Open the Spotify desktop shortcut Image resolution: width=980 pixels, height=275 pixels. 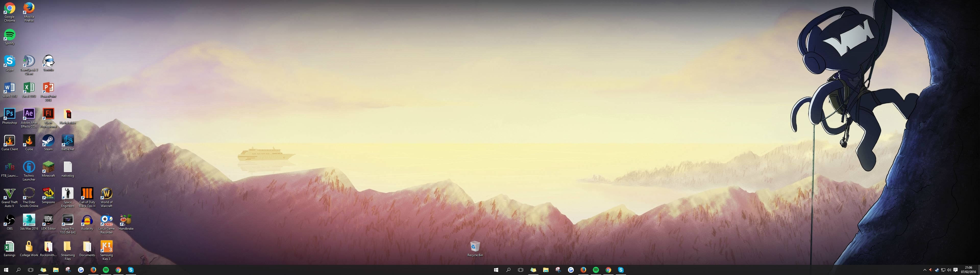tap(9, 35)
